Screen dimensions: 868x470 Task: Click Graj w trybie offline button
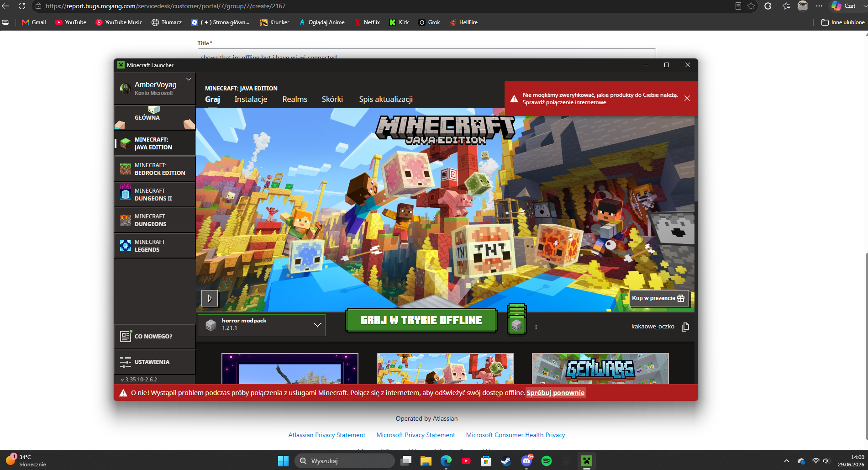point(421,320)
